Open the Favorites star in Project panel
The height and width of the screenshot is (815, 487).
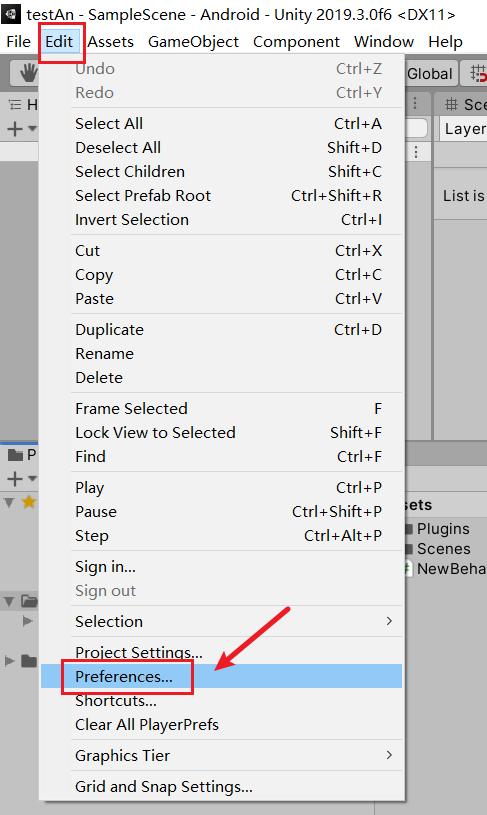click(29, 502)
